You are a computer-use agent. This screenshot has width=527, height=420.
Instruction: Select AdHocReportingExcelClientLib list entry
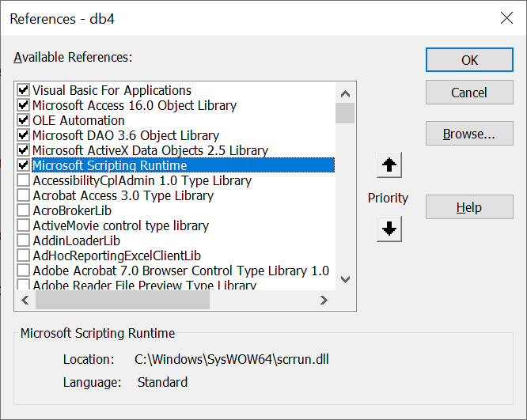(116, 255)
